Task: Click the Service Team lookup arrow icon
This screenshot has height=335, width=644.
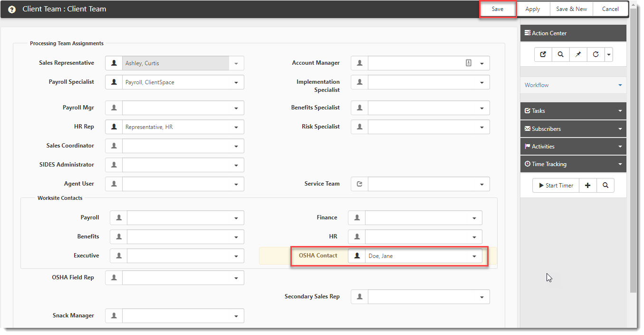Action: click(x=359, y=184)
